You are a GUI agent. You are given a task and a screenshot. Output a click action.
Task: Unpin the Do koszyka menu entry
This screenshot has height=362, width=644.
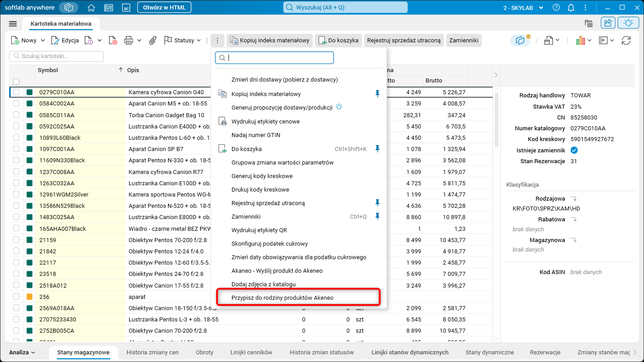pyautogui.click(x=378, y=149)
